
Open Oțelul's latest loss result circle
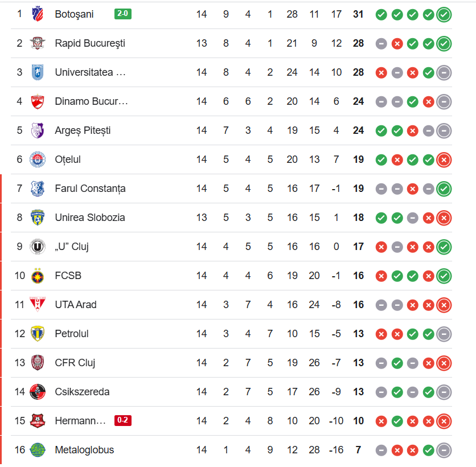[x=444, y=160]
